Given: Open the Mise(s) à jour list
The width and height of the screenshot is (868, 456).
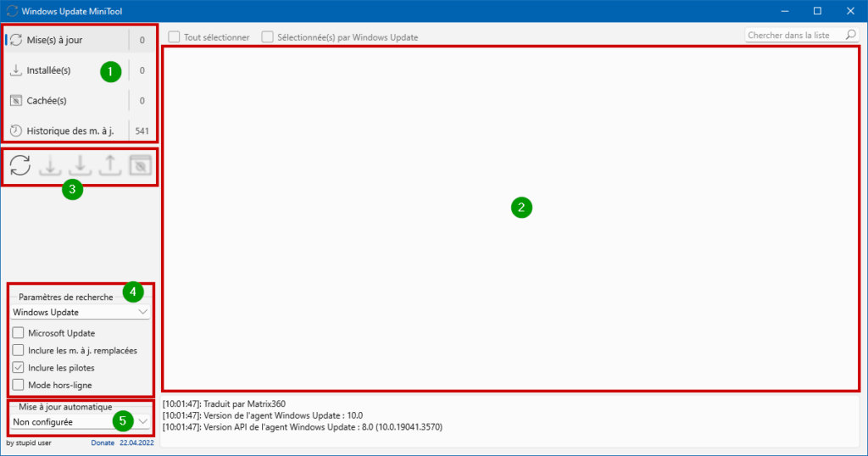Looking at the screenshot, I should click(81, 40).
